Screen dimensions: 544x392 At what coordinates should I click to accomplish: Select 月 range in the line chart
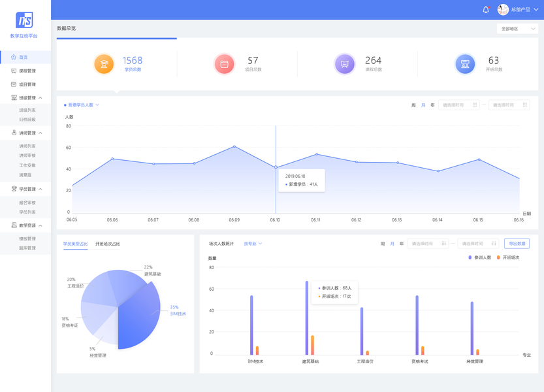(423, 105)
